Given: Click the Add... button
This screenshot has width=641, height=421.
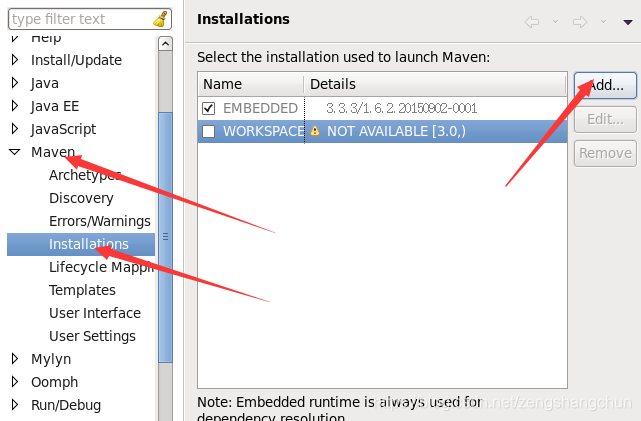Looking at the screenshot, I should [605, 85].
